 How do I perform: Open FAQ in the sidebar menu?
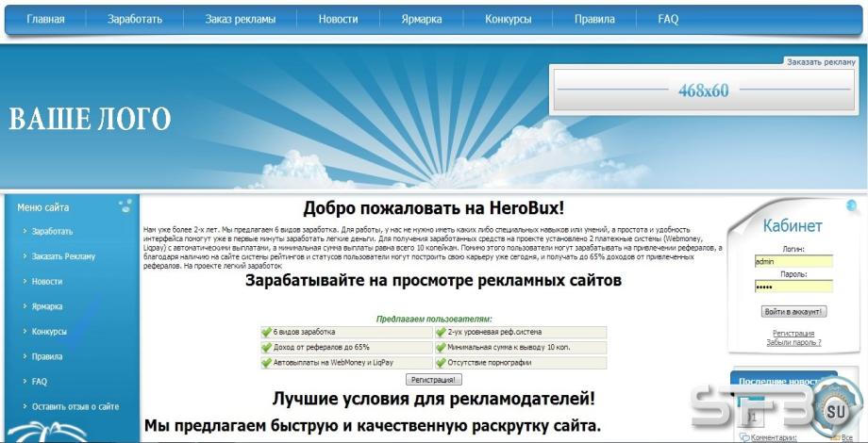coord(40,382)
